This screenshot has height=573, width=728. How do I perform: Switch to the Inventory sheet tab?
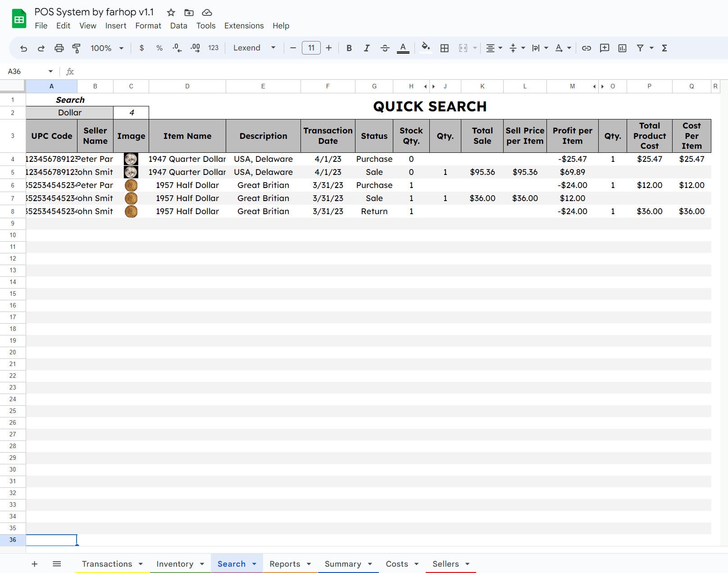coord(175,564)
